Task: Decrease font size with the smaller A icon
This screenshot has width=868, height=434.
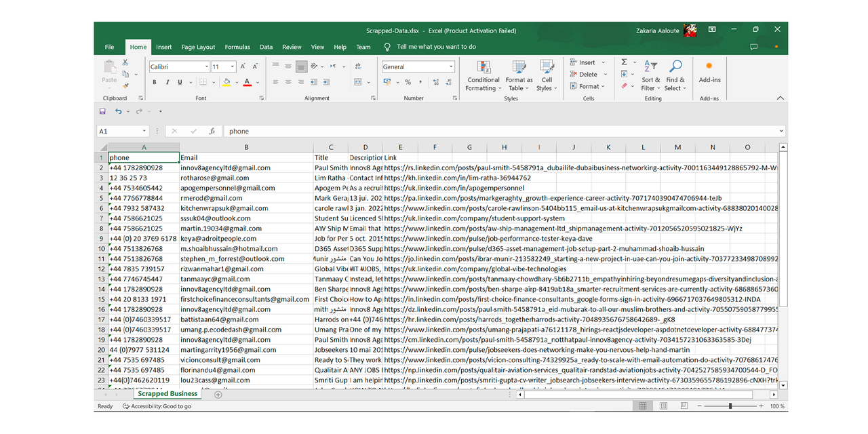Action: (256, 66)
